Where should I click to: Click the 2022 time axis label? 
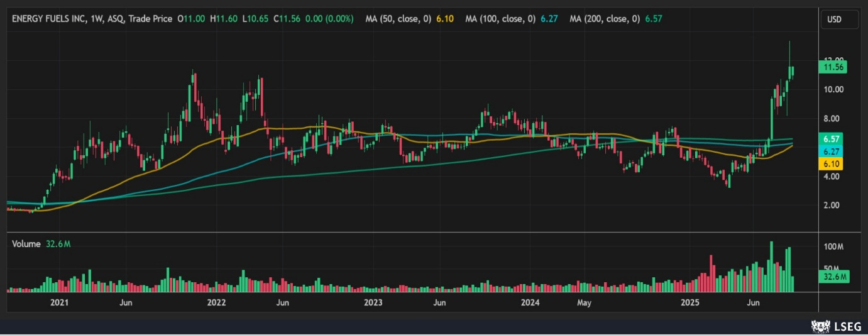(216, 303)
